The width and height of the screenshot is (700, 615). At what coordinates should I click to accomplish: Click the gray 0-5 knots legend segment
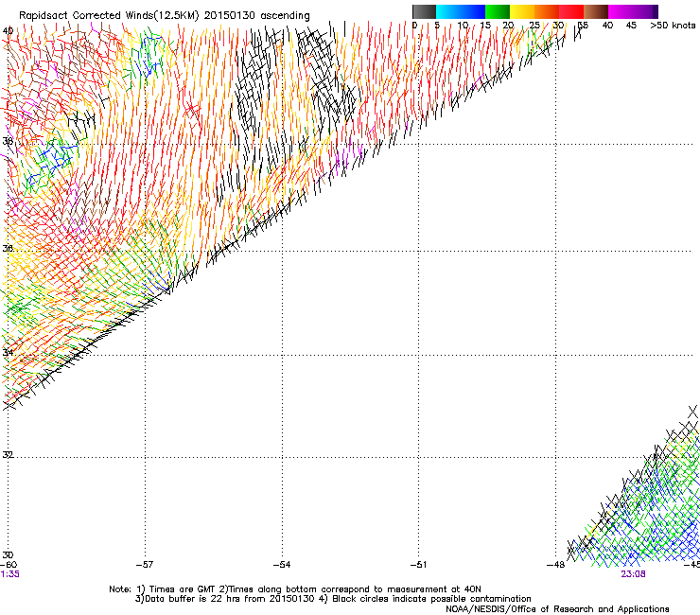424,11
